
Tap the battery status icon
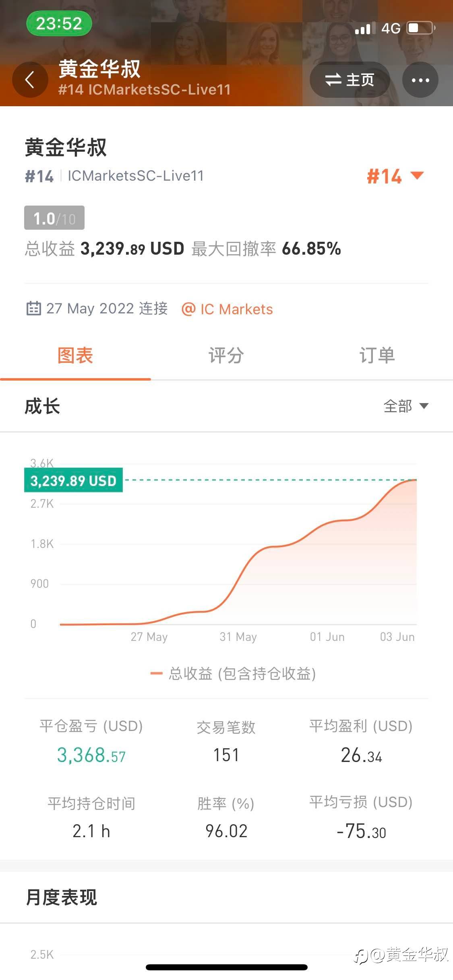point(421,28)
